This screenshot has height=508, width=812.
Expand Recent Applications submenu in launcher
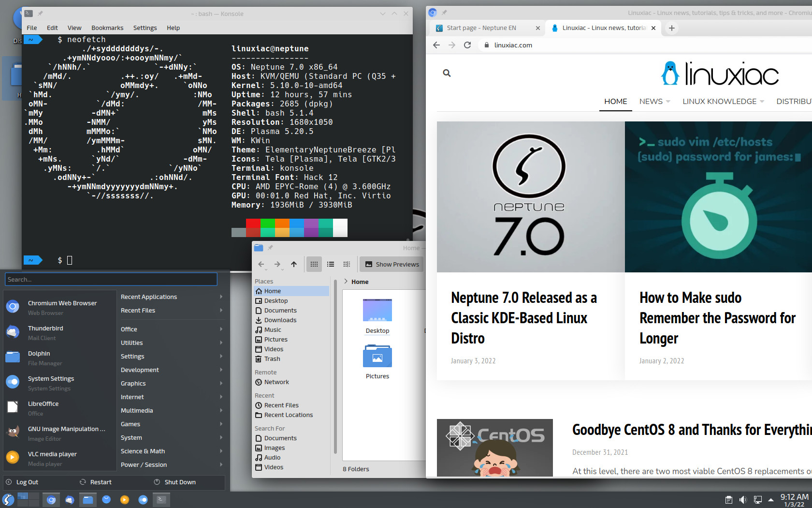click(x=172, y=297)
